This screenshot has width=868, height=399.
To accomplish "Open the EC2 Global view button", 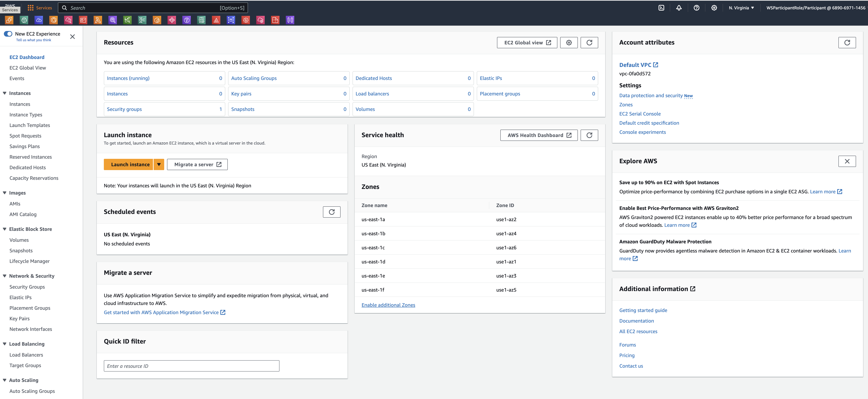I will click(527, 42).
